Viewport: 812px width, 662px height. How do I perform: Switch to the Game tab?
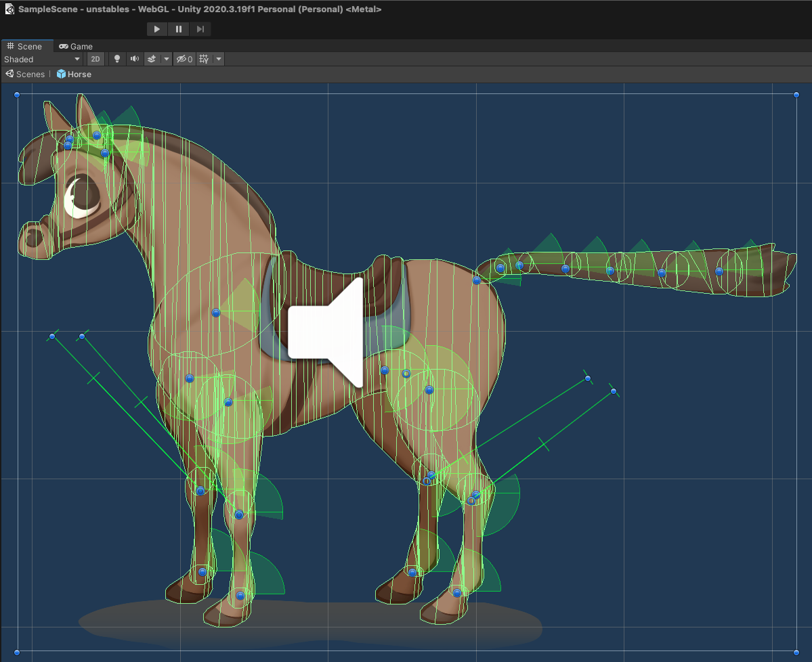coord(76,46)
